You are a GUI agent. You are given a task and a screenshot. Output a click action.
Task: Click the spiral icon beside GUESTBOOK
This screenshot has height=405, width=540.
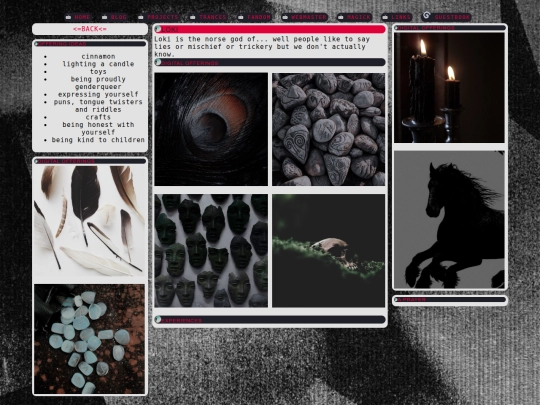coord(427,15)
